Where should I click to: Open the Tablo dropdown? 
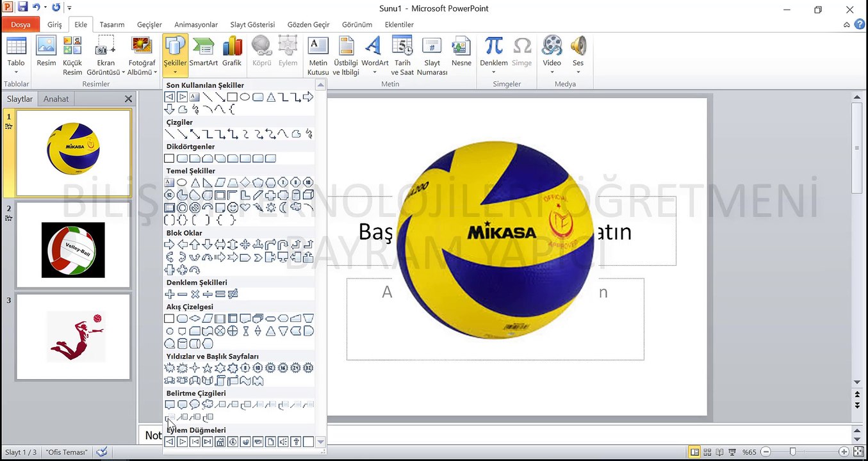click(x=16, y=56)
